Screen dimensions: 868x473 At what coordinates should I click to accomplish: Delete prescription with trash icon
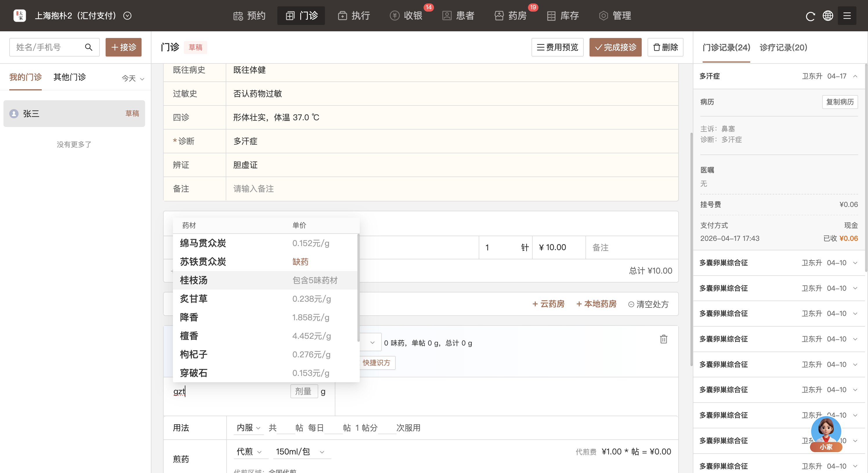coord(663,339)
